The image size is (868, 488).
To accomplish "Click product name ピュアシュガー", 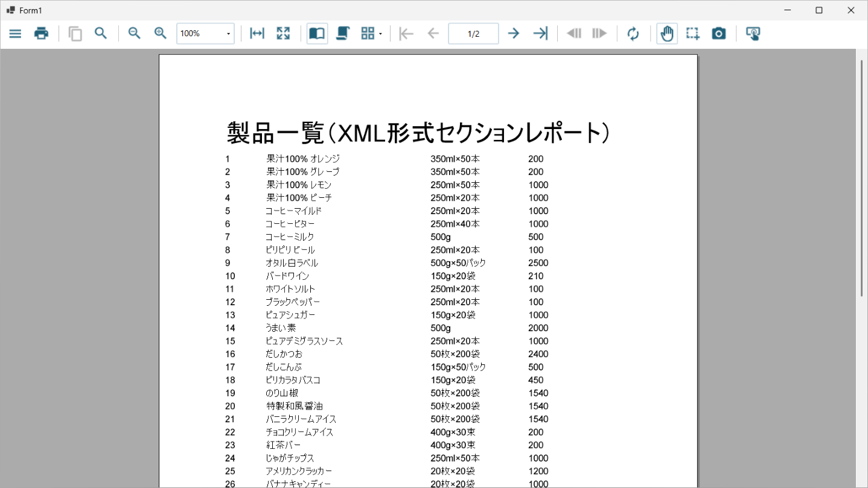I will pos(290,315).
